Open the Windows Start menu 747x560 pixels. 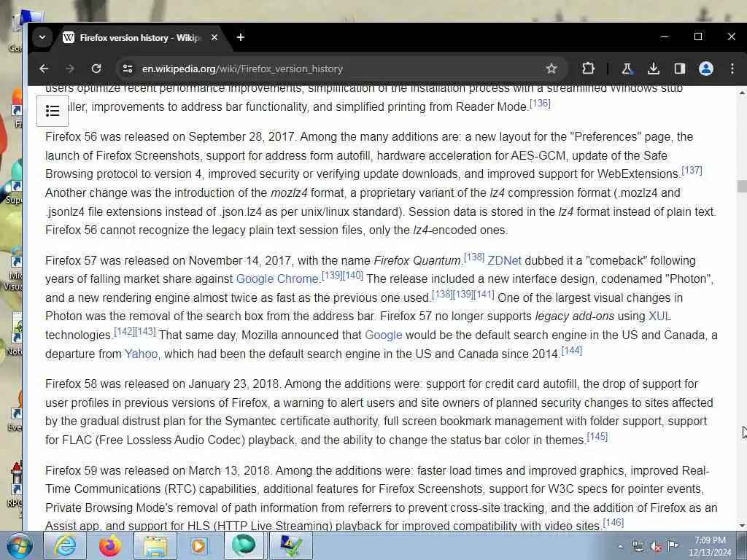20,545
